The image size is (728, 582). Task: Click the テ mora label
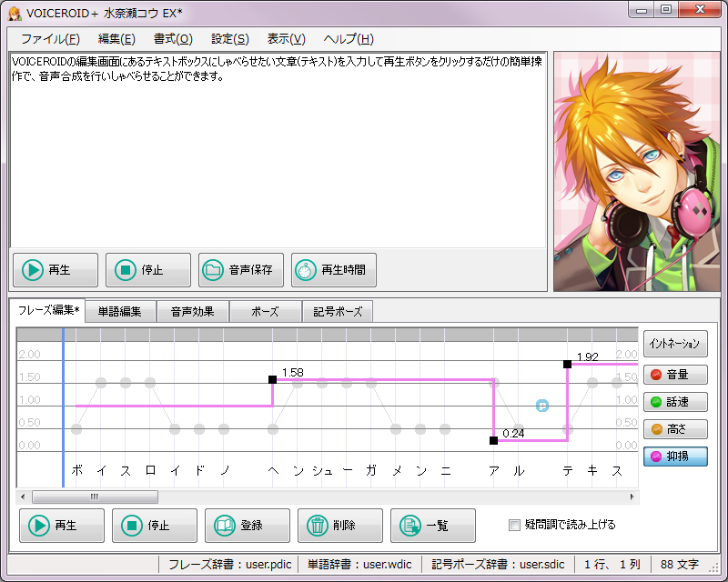click(567, 471)
